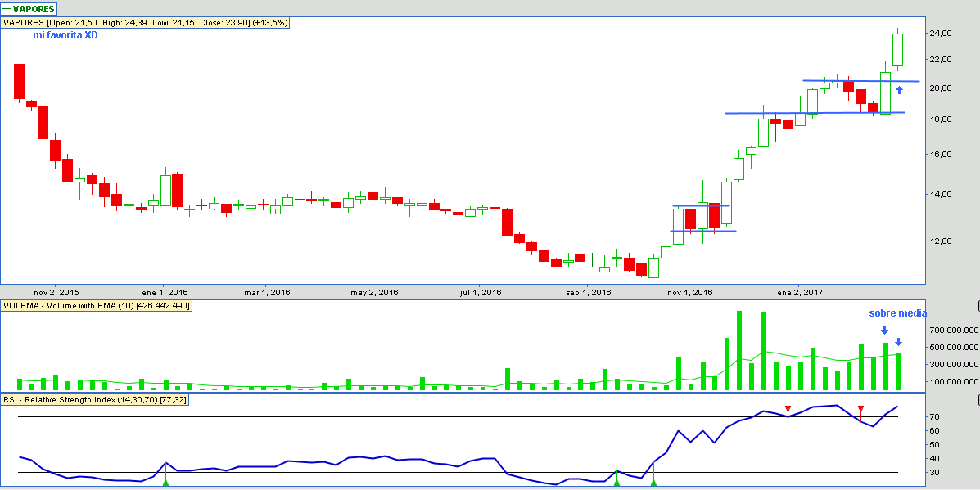Select the blue up-arrow beside the breakout candle
Viewport: 980px width, 490px height.
tap(899, 91)
